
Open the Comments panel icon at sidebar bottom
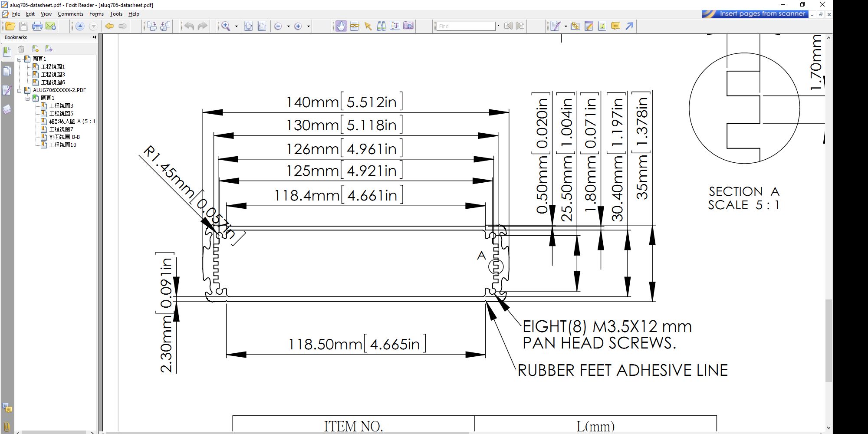[x=7, y=408]
